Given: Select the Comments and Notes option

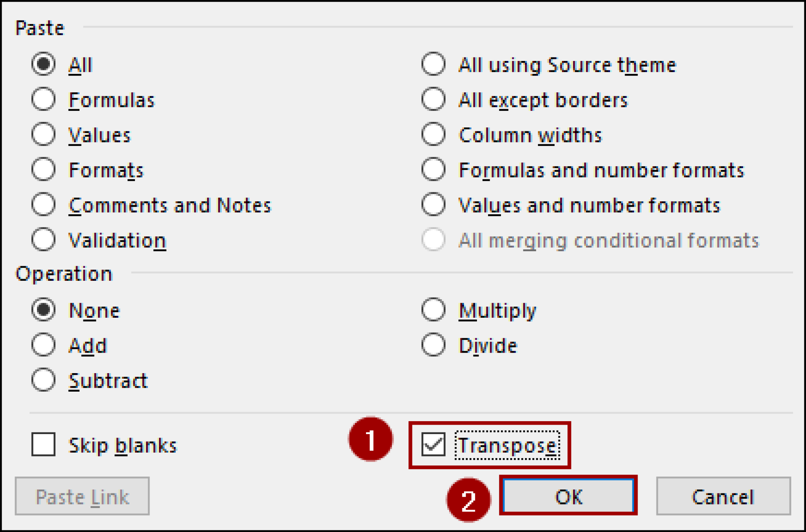Looking at the screenshot, I should [x=43, y=204].
